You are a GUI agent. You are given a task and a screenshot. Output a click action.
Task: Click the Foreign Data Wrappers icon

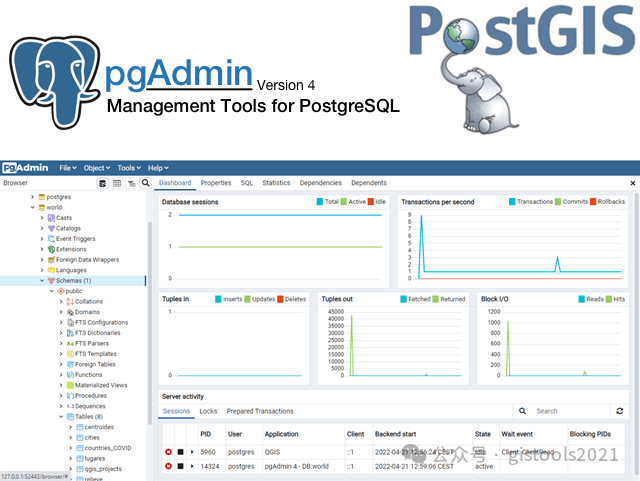click(x=51, y=260)
